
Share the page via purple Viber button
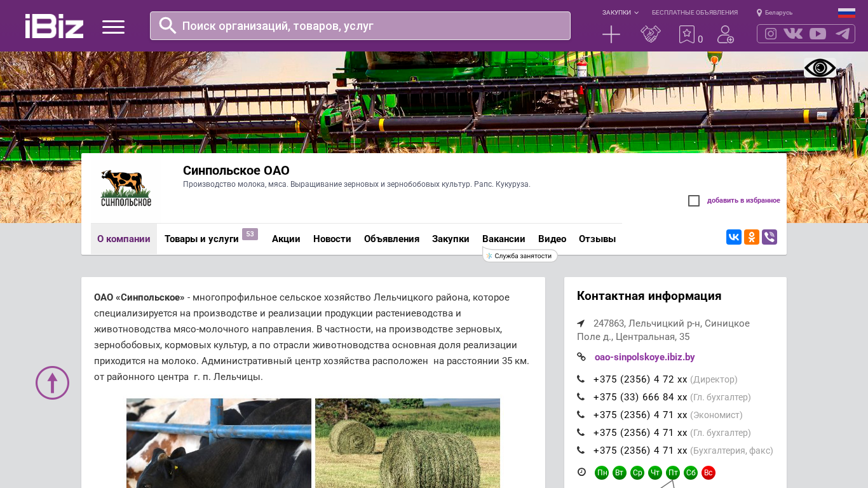(770, 237)
